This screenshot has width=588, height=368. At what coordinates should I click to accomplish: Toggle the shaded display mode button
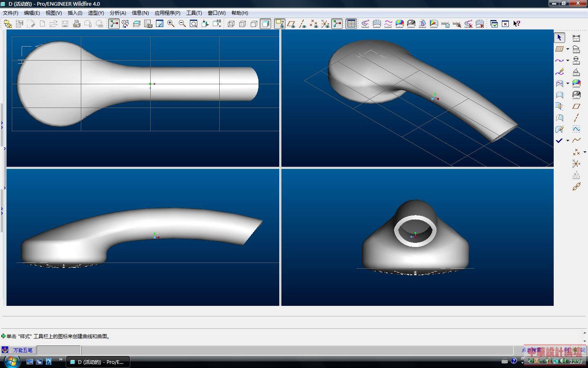point(265,24)
